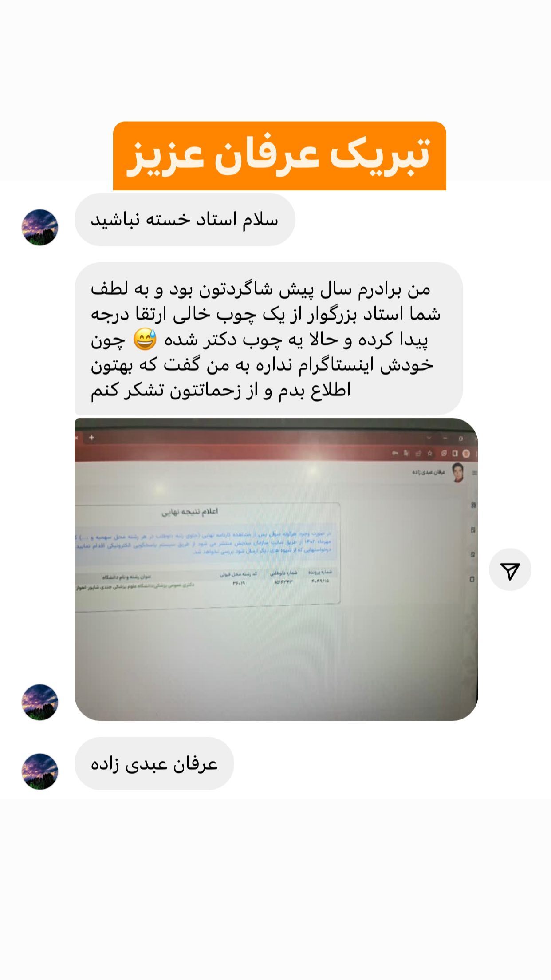The width and height of the screenshot is (551, 980).
Task: Select the orange 'تبریک عرفان عزیز' banner
Action: [x=279, y=156]
